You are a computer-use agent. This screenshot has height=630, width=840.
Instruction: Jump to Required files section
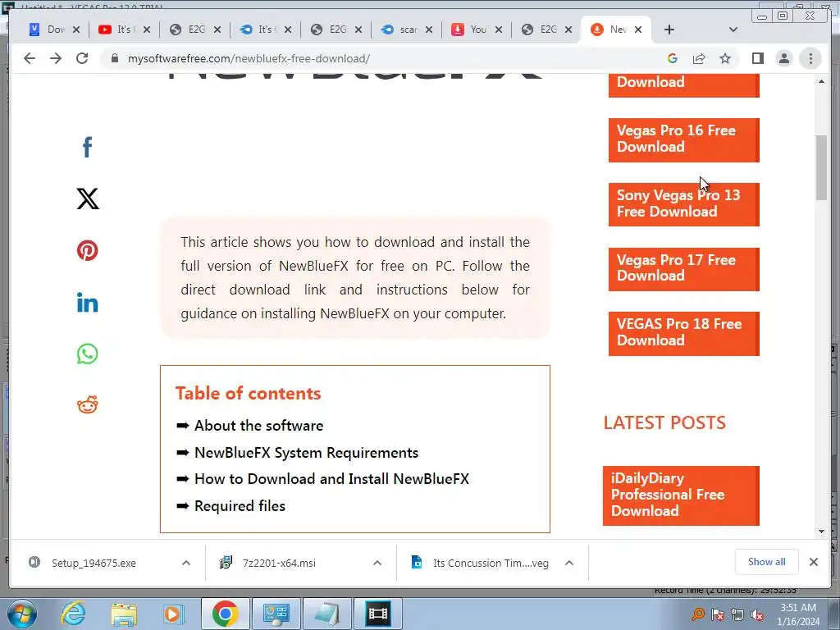coord(240,505)
